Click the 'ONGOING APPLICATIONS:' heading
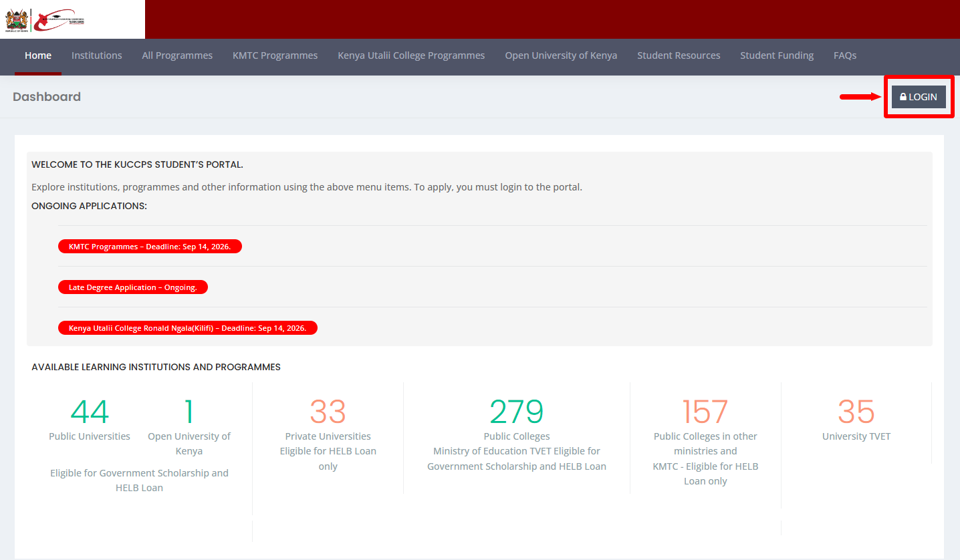960x560 pixels. [x=89, y=206]
